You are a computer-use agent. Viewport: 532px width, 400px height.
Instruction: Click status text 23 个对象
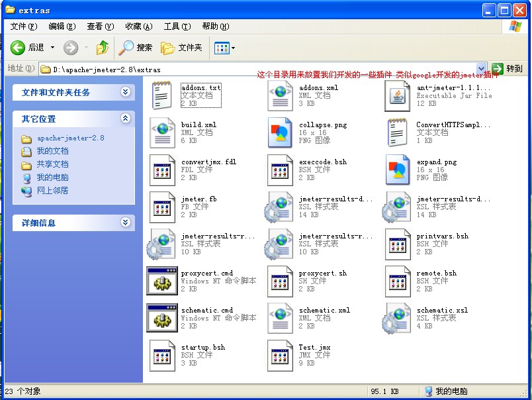(22, 391)
